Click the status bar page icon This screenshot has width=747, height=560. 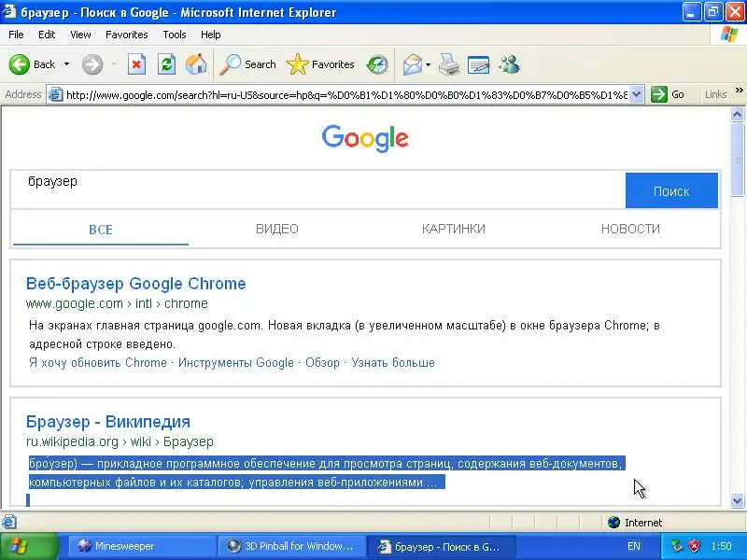click(x=9, y=522)
